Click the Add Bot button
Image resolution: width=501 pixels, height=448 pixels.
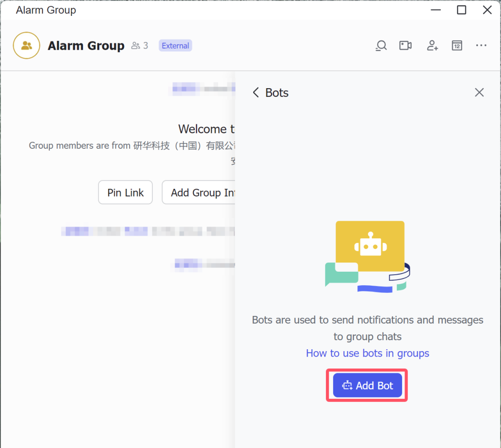[367, 385]
